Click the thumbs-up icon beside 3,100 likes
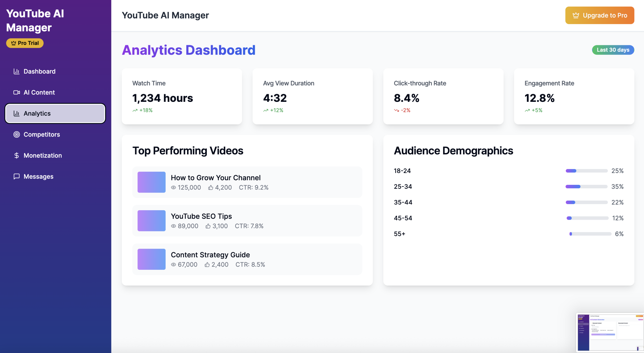This screenshot has width=644, height=353. 208,226
